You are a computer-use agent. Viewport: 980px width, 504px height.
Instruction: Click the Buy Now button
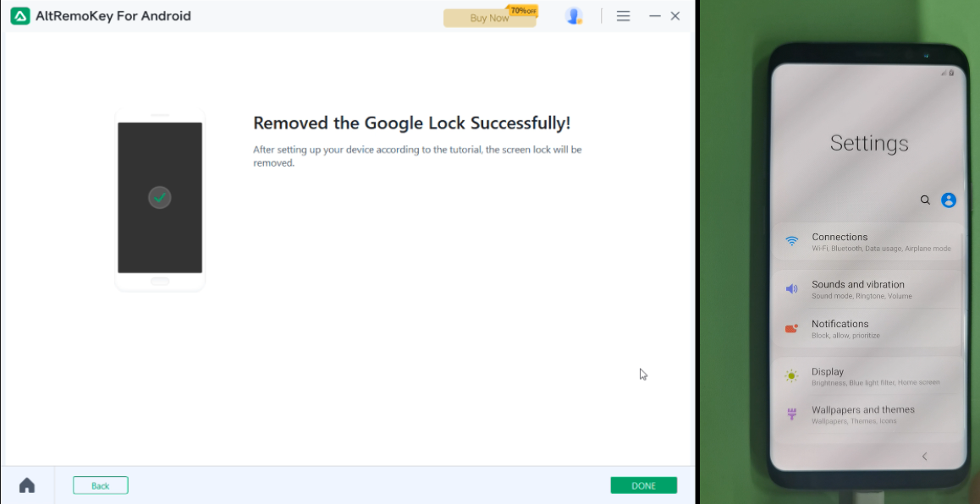[x=489, y=18]
